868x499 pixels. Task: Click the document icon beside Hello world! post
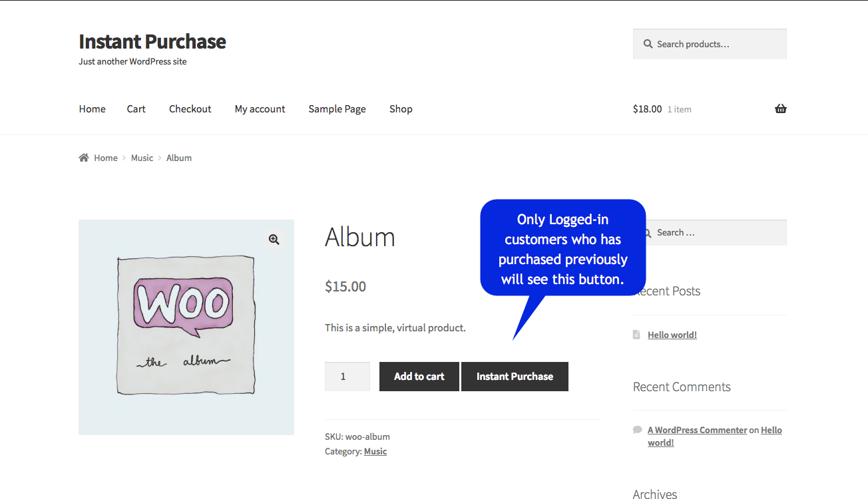637,335
